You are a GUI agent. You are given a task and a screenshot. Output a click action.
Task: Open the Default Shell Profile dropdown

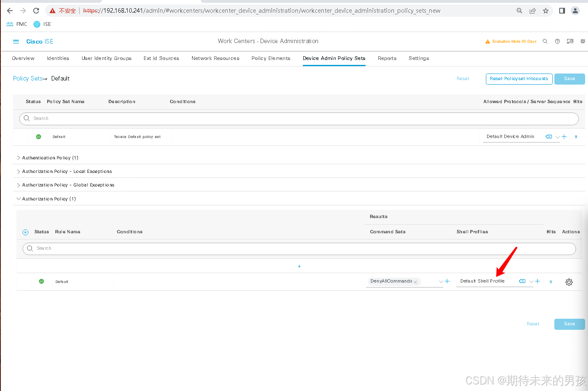pyautogui.click(x=531, y=281)
